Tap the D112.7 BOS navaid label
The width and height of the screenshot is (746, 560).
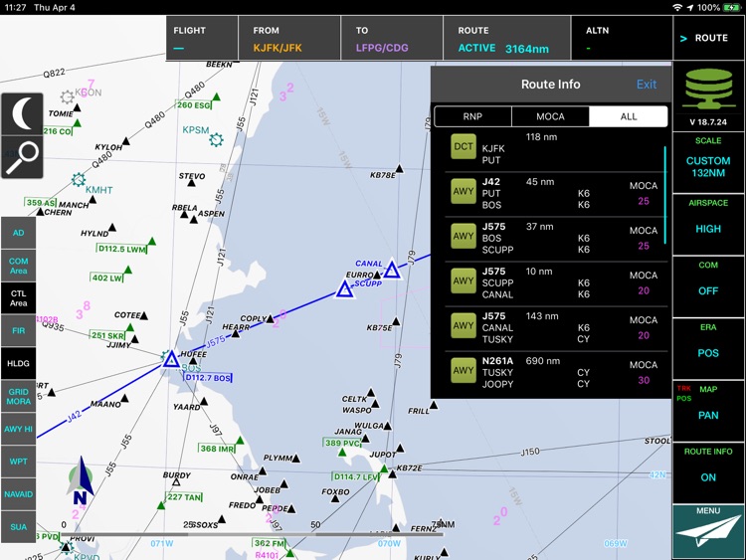(x=208, y=378)
